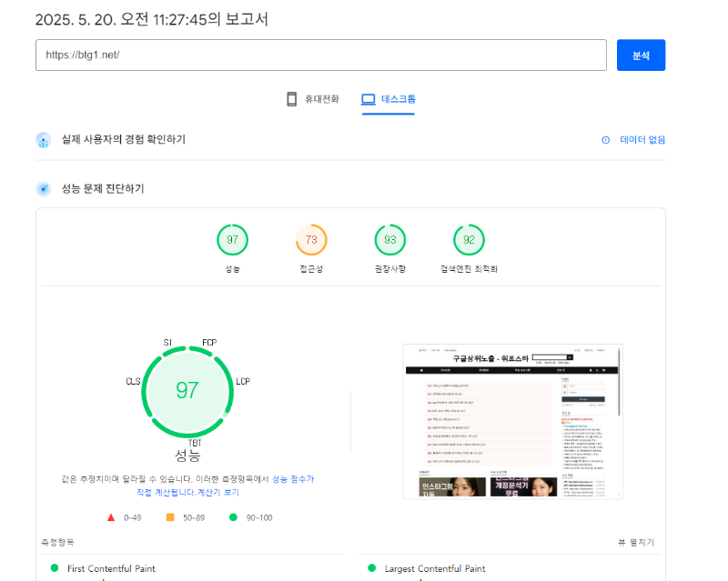Select the 97 성능 score gauge

(x=233, y=240)
